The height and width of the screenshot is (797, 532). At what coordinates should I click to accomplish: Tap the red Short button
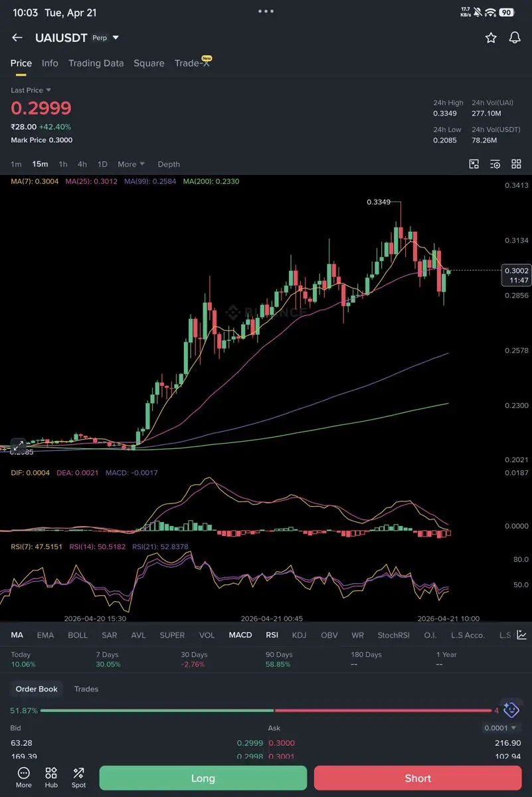click(x=418, y=778)
